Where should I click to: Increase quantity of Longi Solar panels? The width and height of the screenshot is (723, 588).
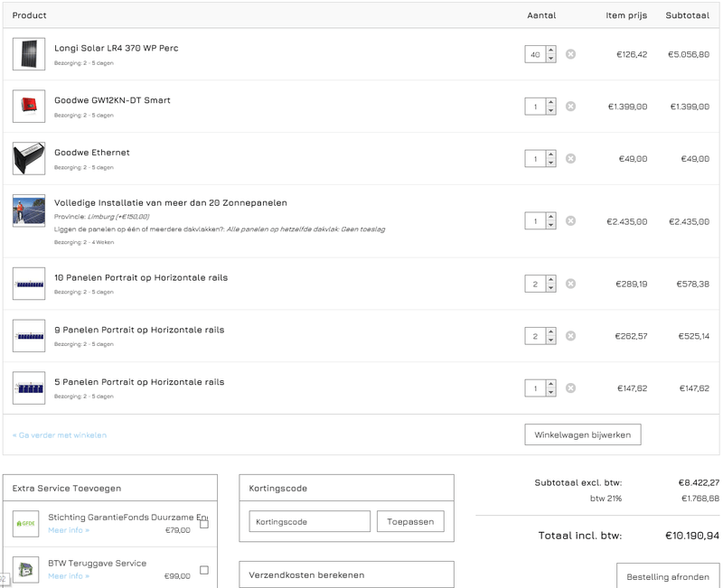tap(551, 51)
